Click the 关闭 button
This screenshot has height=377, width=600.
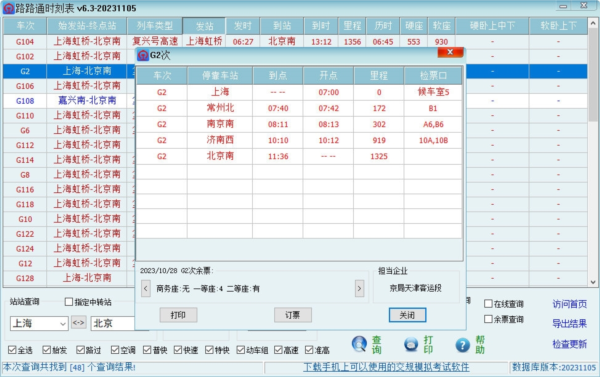[x=408, y=315]
